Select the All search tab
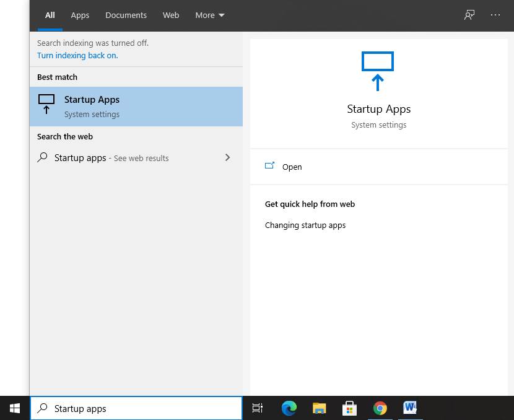 (50, 15)
